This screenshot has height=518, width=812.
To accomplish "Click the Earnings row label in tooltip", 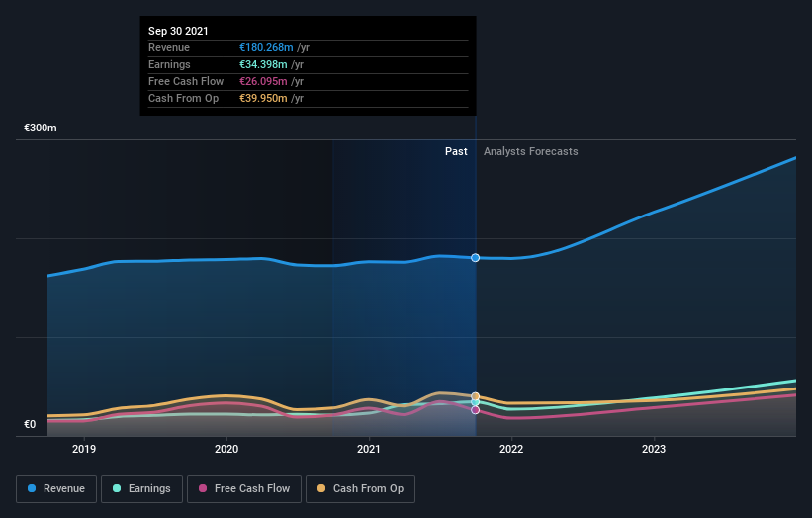I will click(x=169, y=64).
